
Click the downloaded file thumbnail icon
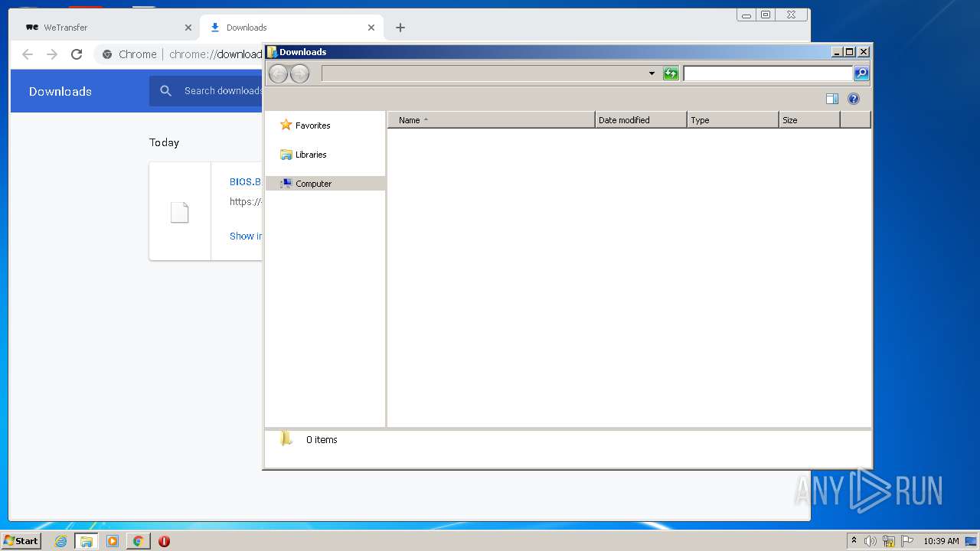[x=179, y=212]
